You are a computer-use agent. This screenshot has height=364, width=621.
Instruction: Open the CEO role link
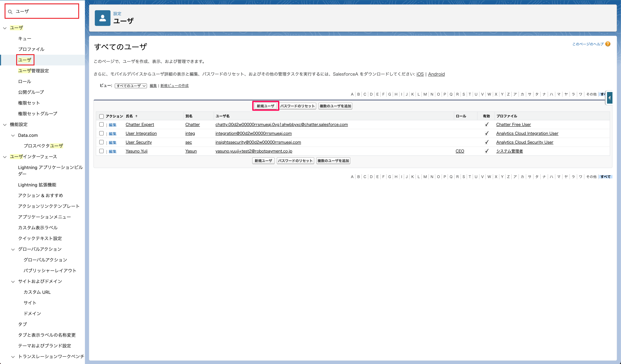[460, 151]
